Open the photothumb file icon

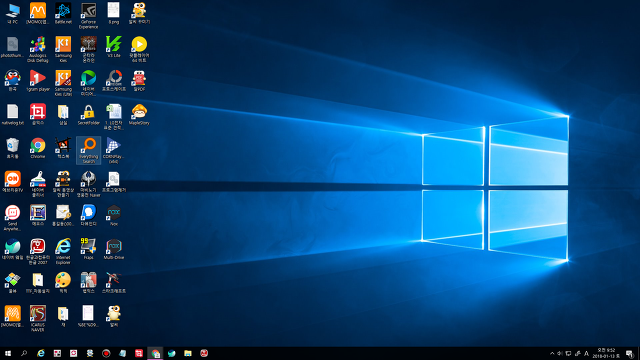pos(13,47)
